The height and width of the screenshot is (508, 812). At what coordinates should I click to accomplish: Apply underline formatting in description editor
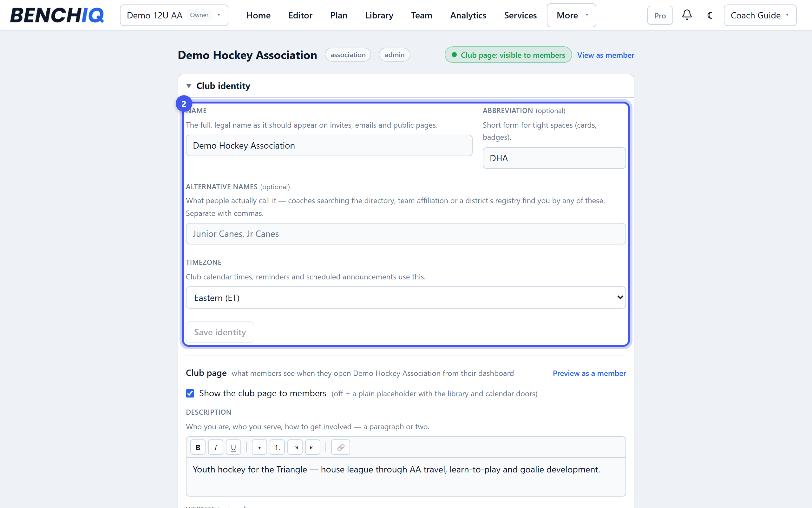(233, 447)
